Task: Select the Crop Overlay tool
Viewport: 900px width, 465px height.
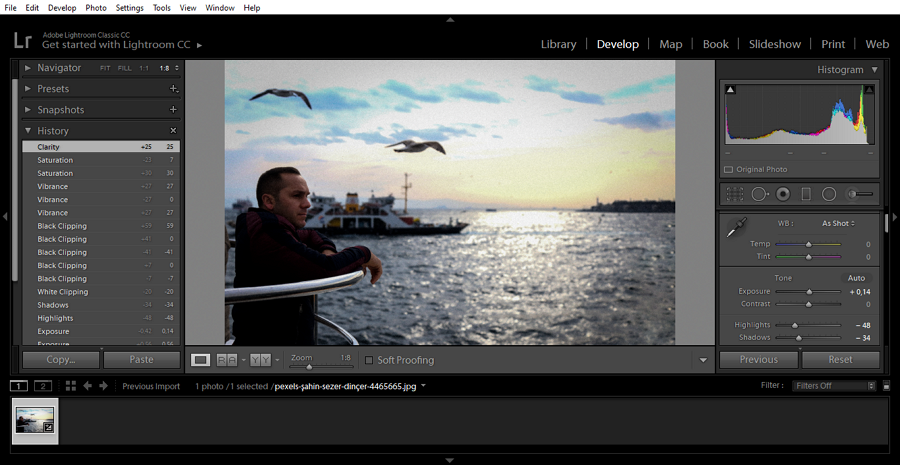Action: click(x=735, y=194)
